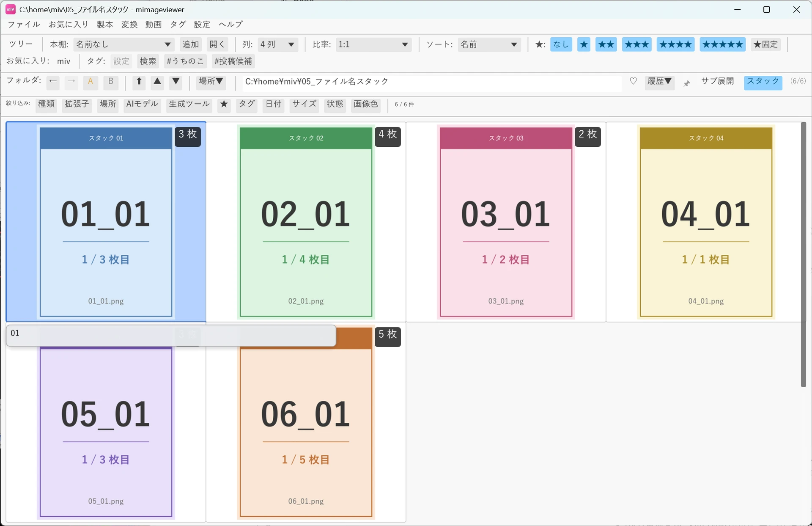
Task: Click the heart favorite icon beside path
Action: coord(633,81)
